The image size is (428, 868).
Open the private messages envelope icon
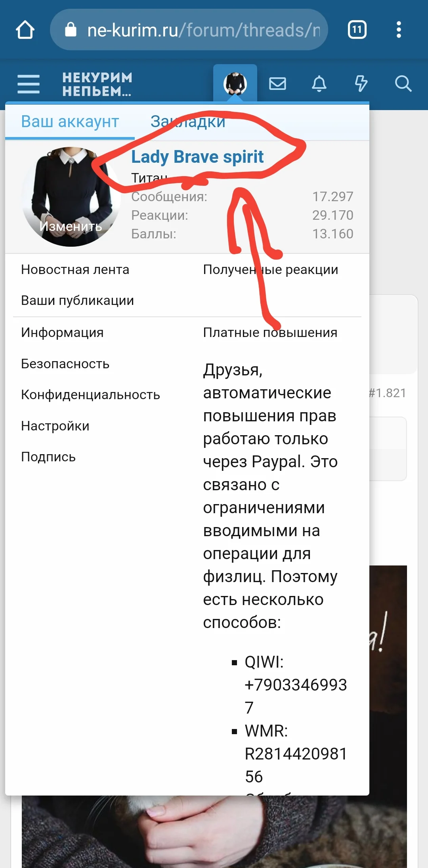[x=277, y=84]
